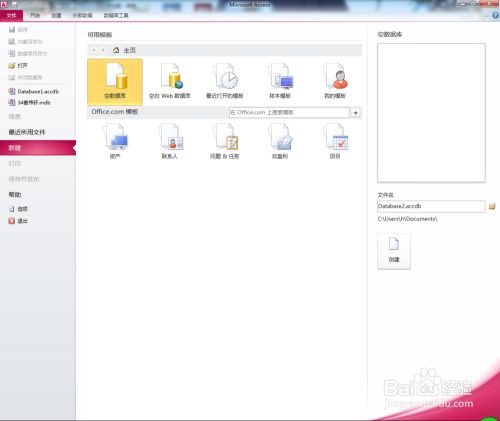
Task: Select the Blank Web database template
Action: pos(170,82)
